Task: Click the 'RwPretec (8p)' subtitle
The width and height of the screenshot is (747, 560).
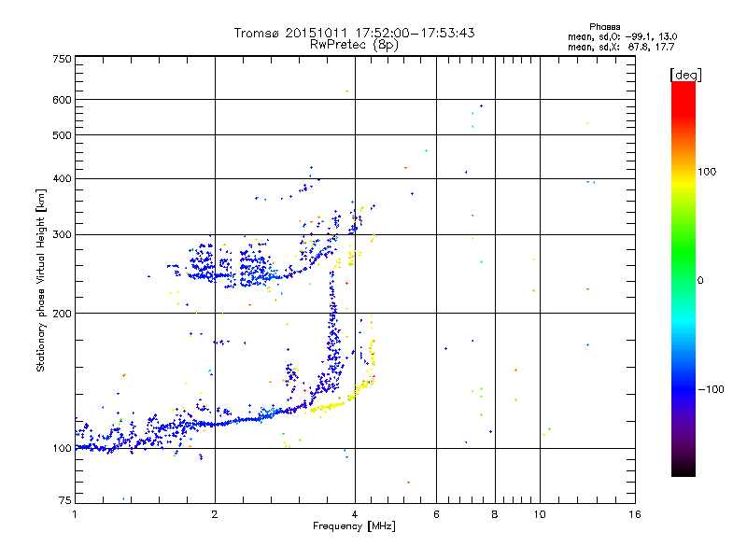Action: 354,45
